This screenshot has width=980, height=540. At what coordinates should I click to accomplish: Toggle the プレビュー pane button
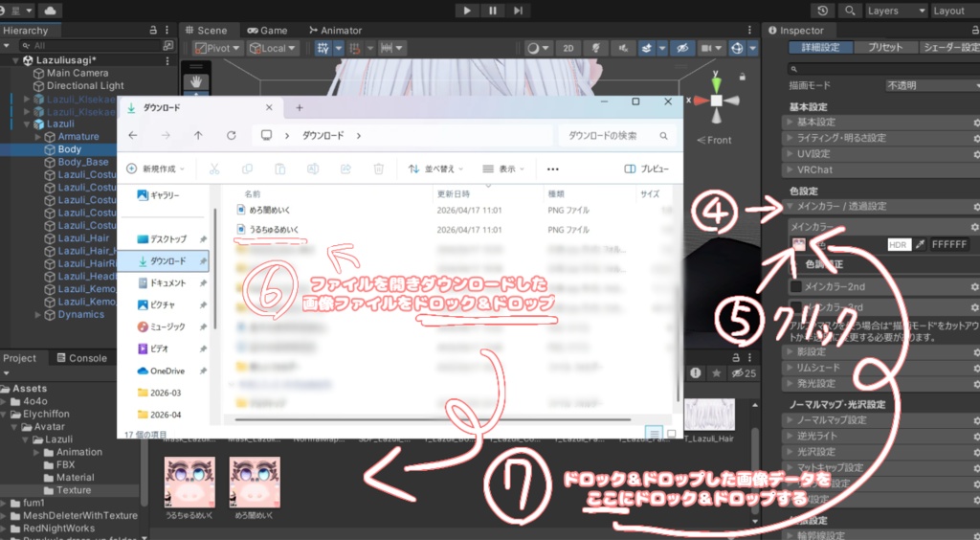pos(647,169)
